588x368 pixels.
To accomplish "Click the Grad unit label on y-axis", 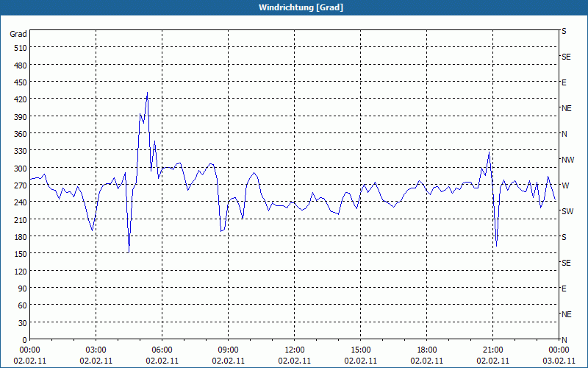I will click(x=18, y=34).
